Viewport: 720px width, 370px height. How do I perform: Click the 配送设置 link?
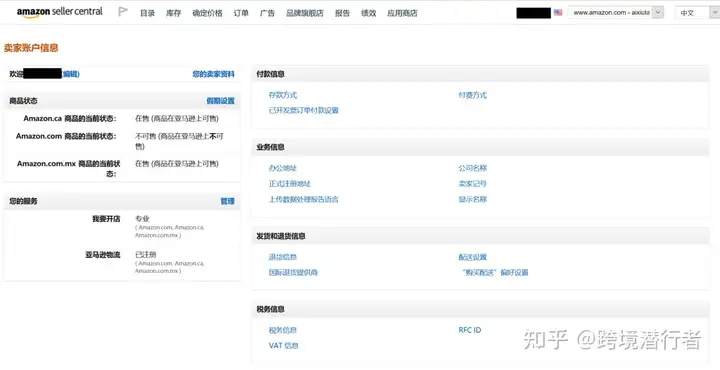pos(472,257)
